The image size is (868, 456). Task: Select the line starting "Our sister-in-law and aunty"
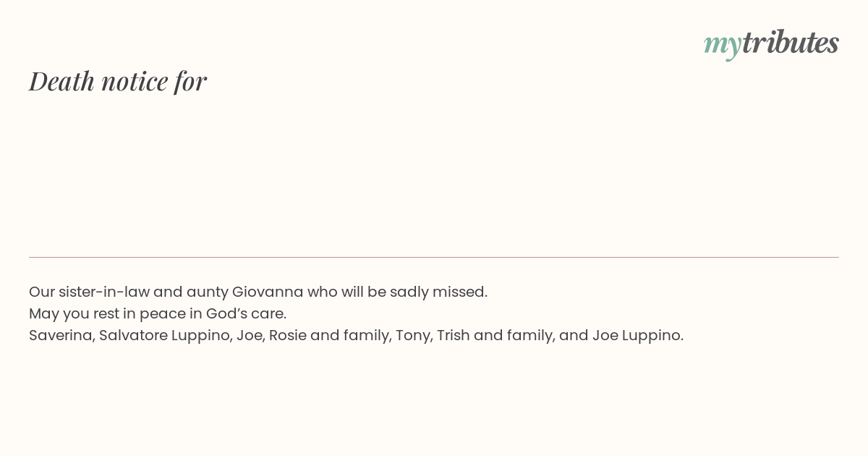(258, 292)
